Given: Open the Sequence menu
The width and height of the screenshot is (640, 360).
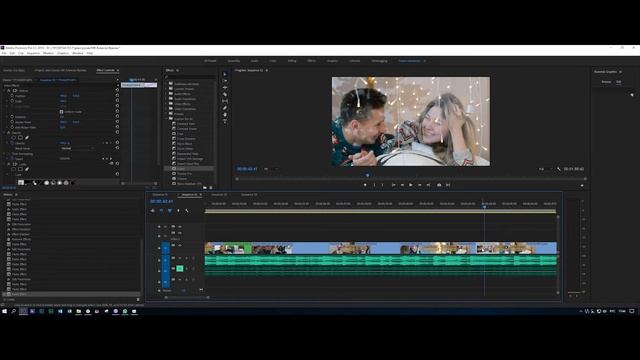Looking at the screenshot, I should pos(33,53).
